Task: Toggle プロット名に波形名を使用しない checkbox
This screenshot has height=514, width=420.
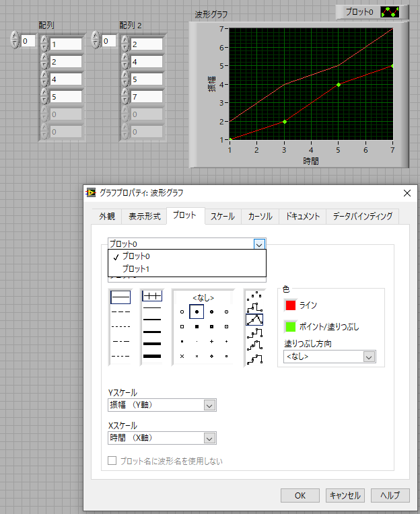Action: point(113,461)
